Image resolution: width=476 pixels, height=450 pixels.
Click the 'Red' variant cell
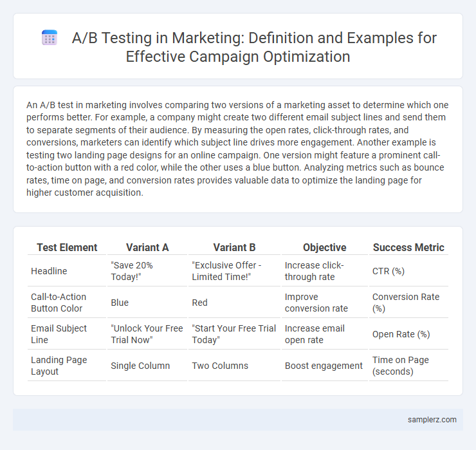(x=234, y=303)
